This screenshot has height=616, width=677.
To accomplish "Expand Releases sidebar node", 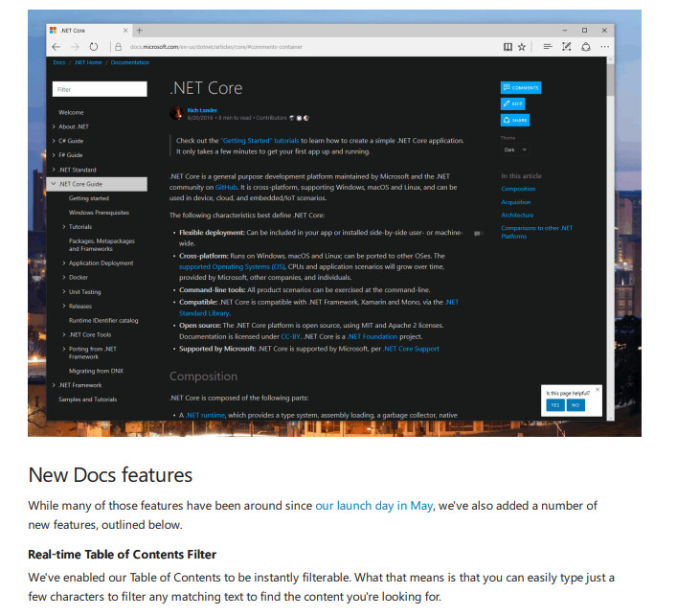I will click(64, 307).
